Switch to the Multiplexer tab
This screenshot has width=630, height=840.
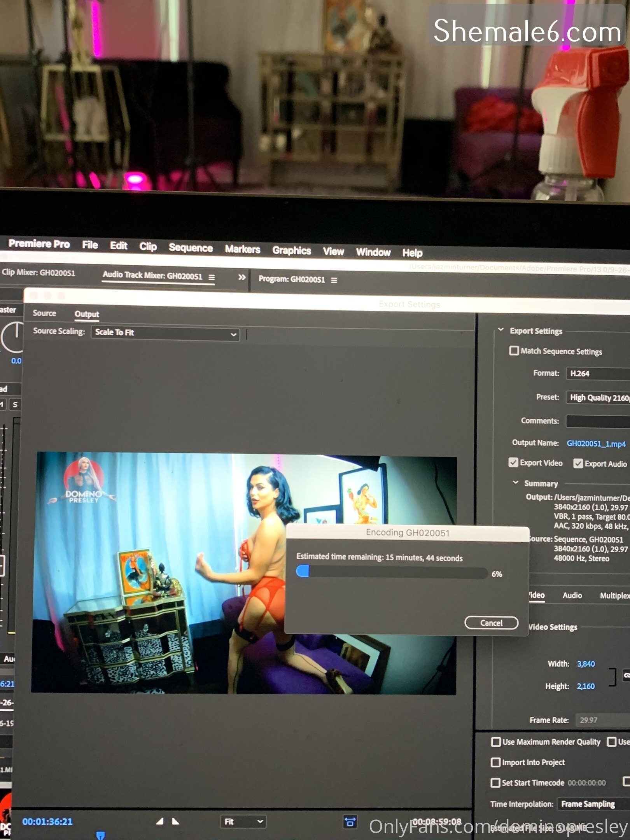tap(614, 595)
